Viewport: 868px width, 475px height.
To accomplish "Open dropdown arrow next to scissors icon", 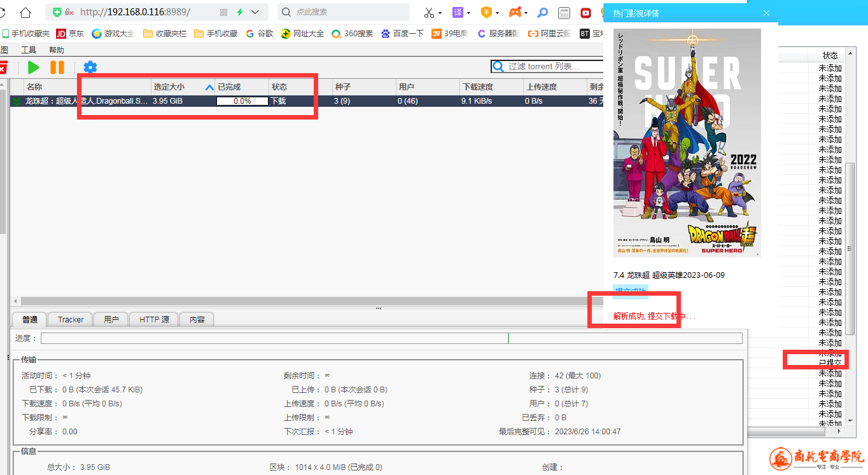I will tap(440, 13).
